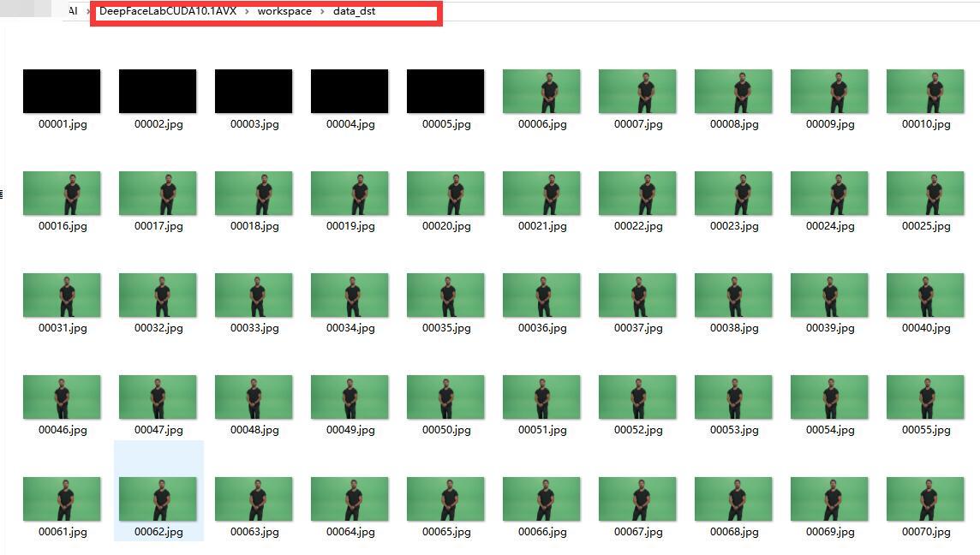
Task: Select the image thumbnail of 00006.jpg
Action: point(541,92)
